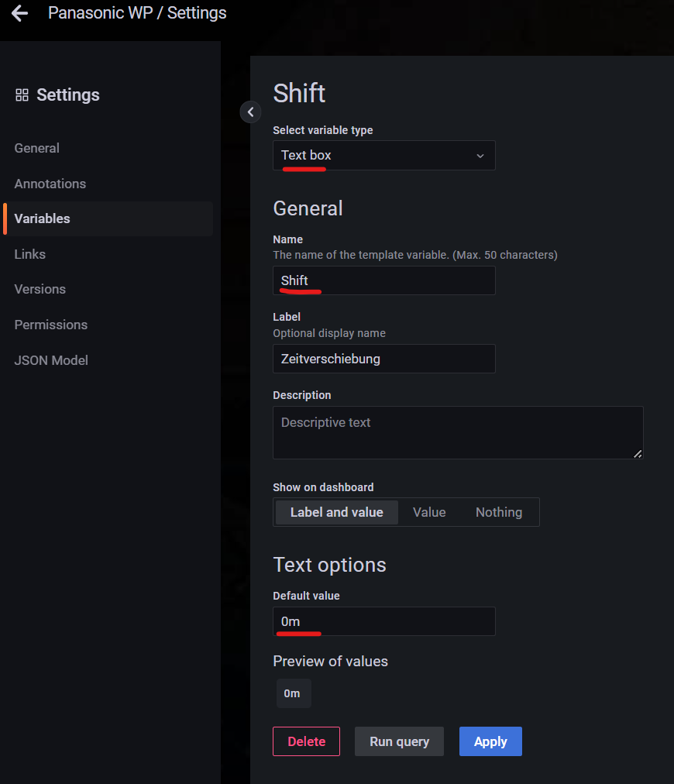Click the back arrow icon
Screen dimensions: 674x784
click(19, 13)
